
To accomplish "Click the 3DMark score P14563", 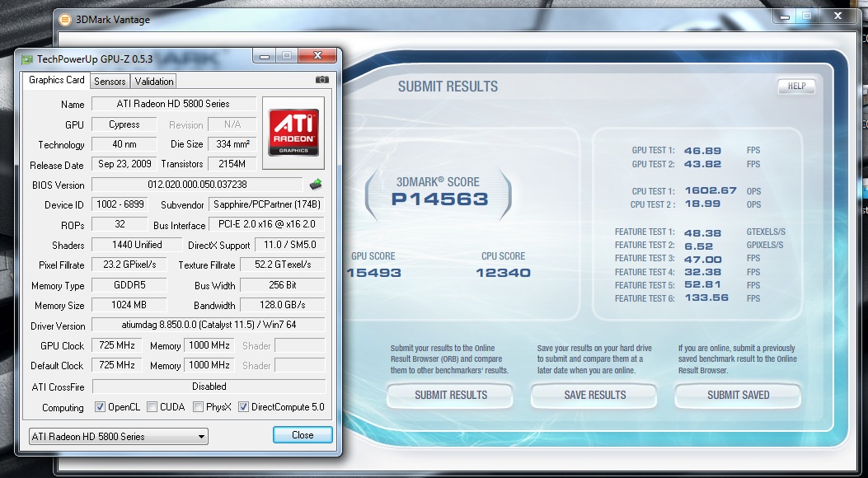I will 439,199.
